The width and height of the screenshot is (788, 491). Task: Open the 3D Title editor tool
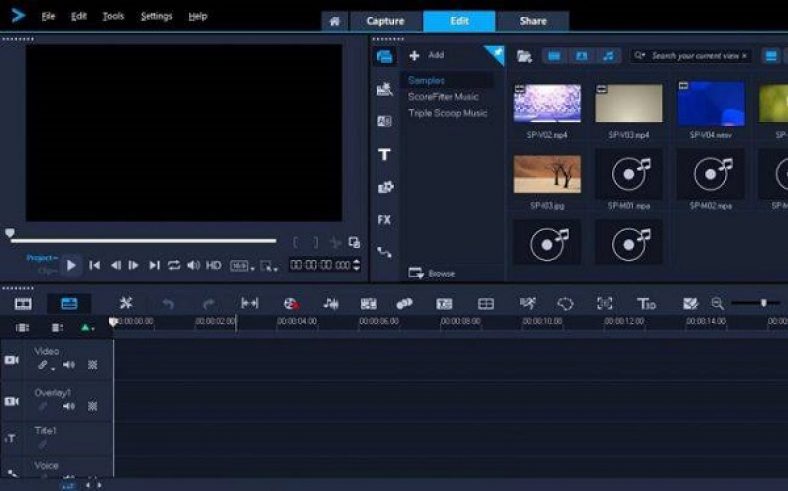(x=646, y=303)
